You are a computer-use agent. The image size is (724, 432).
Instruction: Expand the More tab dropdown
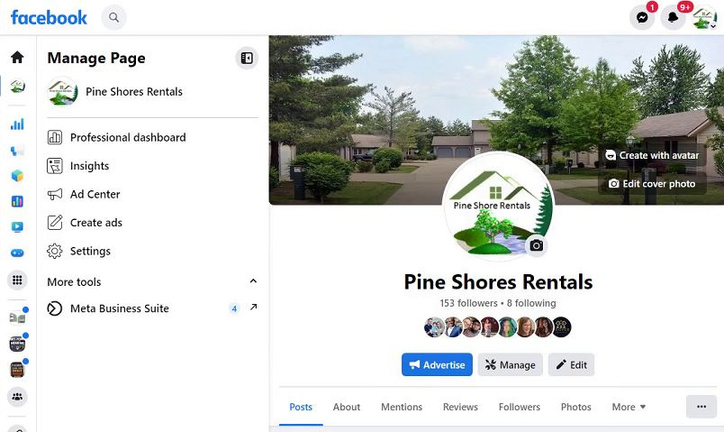pos(628,407)
